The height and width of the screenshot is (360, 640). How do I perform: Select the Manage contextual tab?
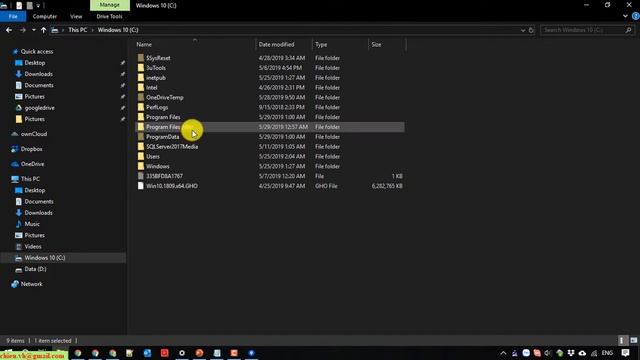click(x=109, y=5)
